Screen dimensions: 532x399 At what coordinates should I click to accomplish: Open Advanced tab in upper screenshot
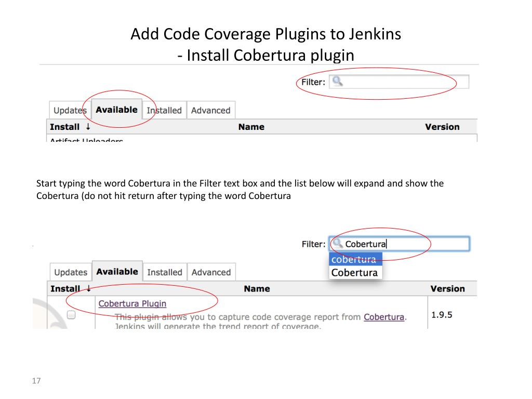point(211,110)
